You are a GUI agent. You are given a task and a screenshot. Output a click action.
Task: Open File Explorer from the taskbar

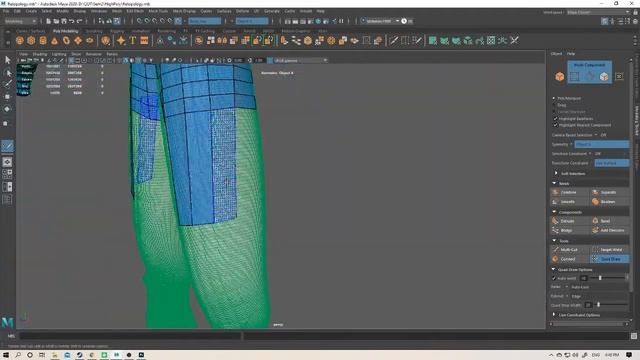(x=55, y=355)
